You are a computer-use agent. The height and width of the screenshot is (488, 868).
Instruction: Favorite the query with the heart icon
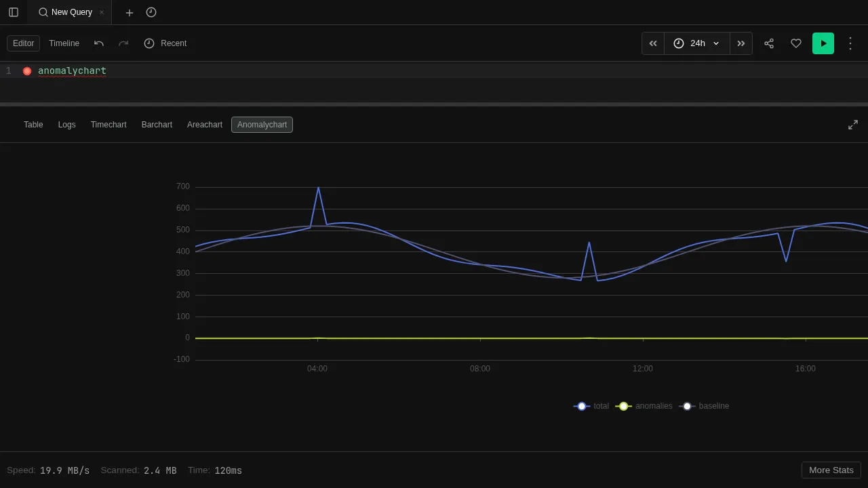(796, 43)
